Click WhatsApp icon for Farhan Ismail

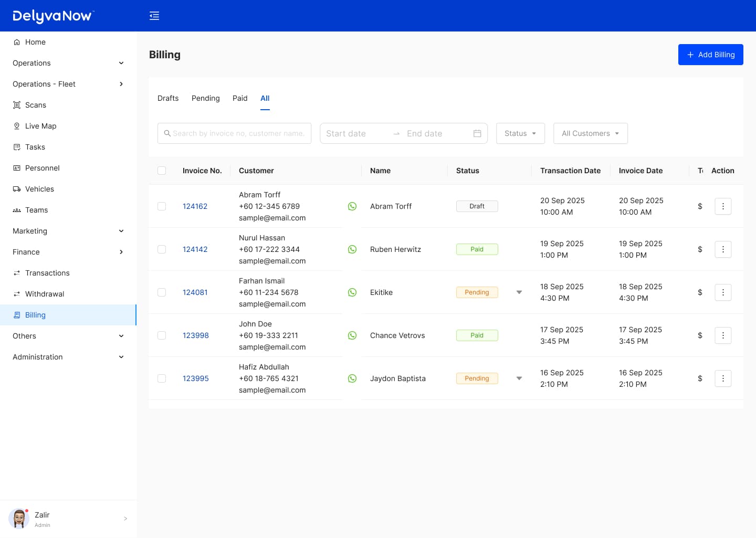point(352,292)
